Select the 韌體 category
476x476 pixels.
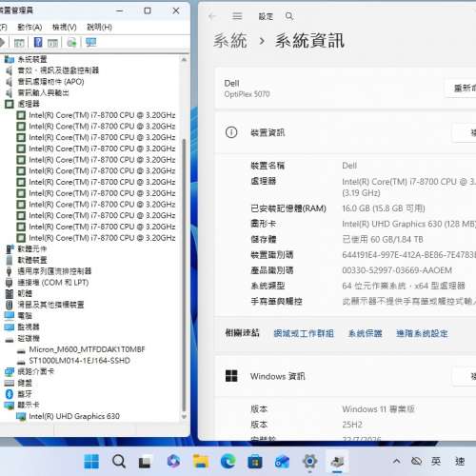(25, 293)
